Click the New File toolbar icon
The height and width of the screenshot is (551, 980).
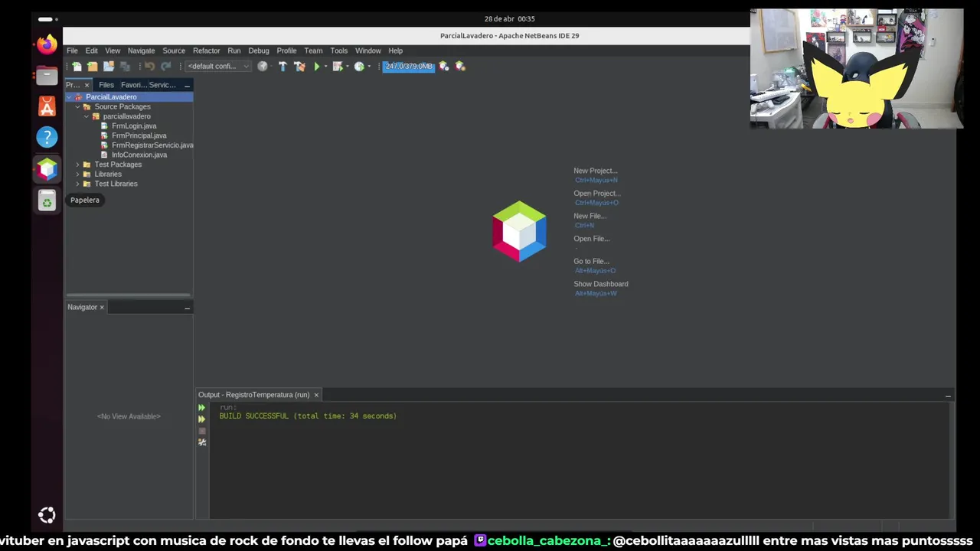point(77,67)
